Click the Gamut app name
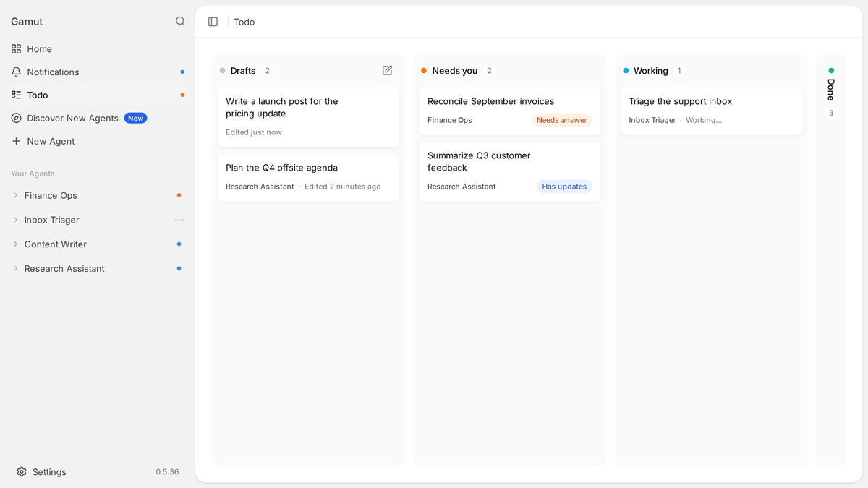868x488 pixels. (x=27, y=22)
